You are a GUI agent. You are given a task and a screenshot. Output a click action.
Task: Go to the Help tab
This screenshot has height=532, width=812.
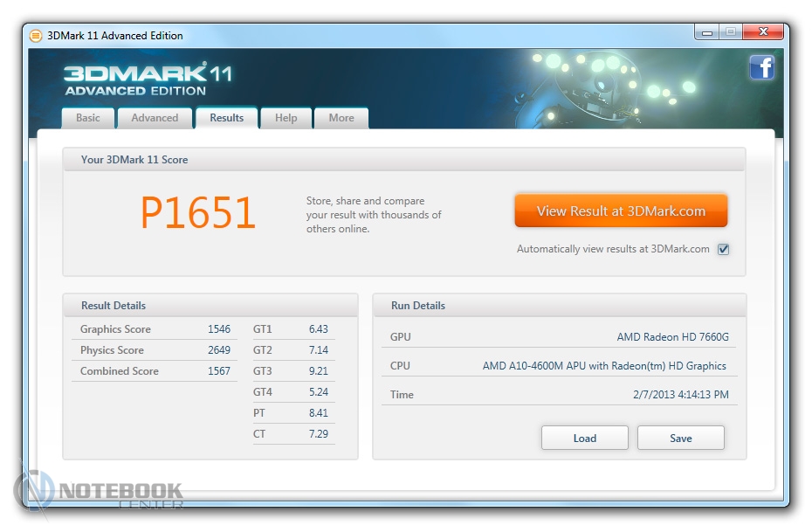pos(286,118)
